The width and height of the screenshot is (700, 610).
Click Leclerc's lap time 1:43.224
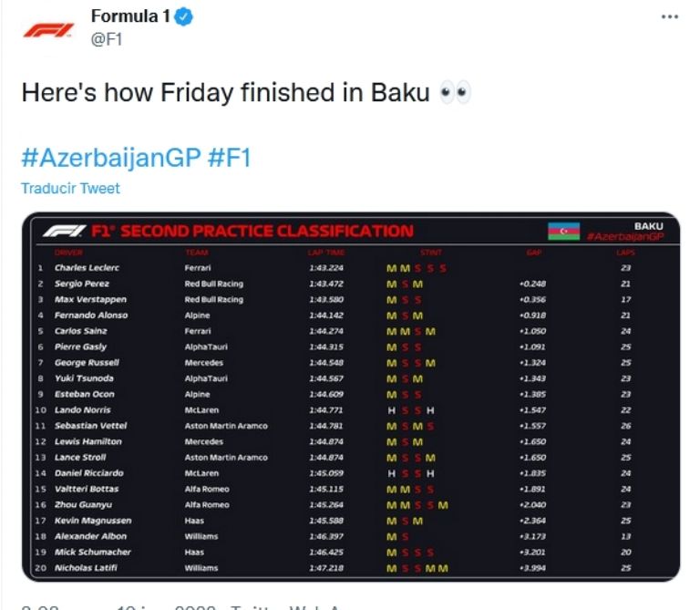[x=326, y=268]
